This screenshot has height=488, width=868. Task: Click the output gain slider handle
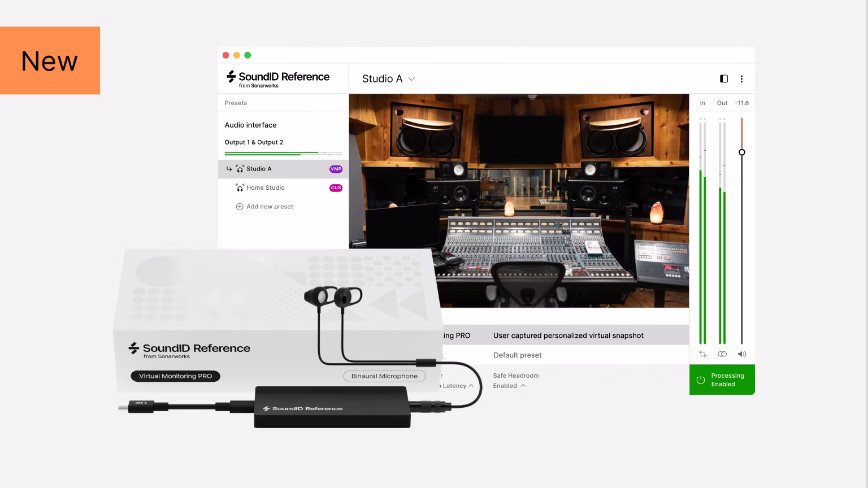coord(742,152)
